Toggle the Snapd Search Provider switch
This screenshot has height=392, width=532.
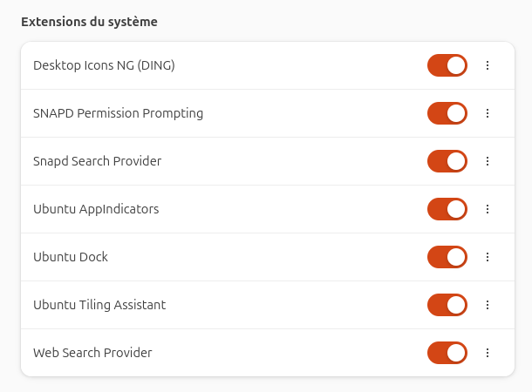(447, 161)
